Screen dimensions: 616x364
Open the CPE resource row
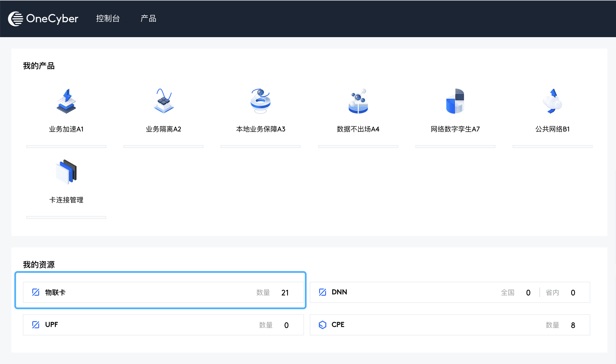click(x=450, y=325)
